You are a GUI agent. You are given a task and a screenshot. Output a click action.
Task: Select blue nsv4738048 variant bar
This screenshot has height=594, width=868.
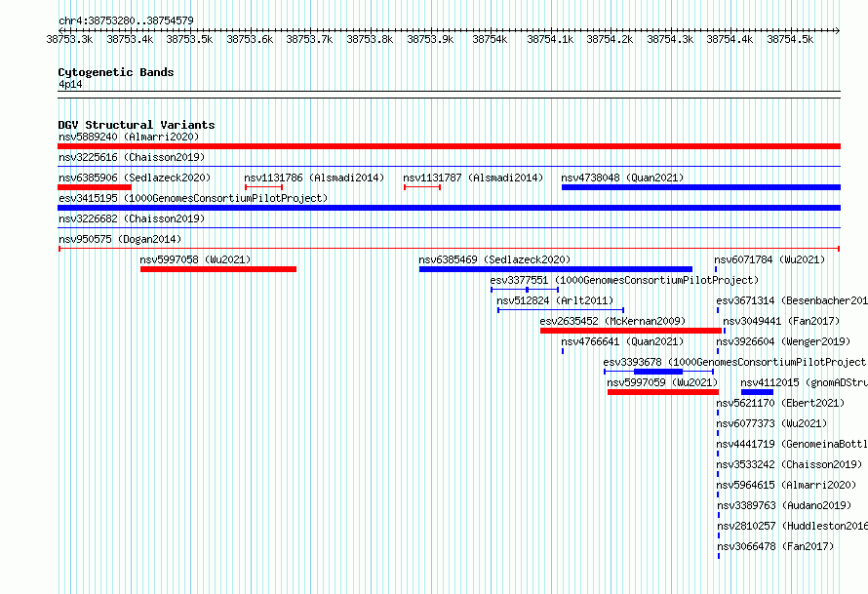tap(701, 187)
